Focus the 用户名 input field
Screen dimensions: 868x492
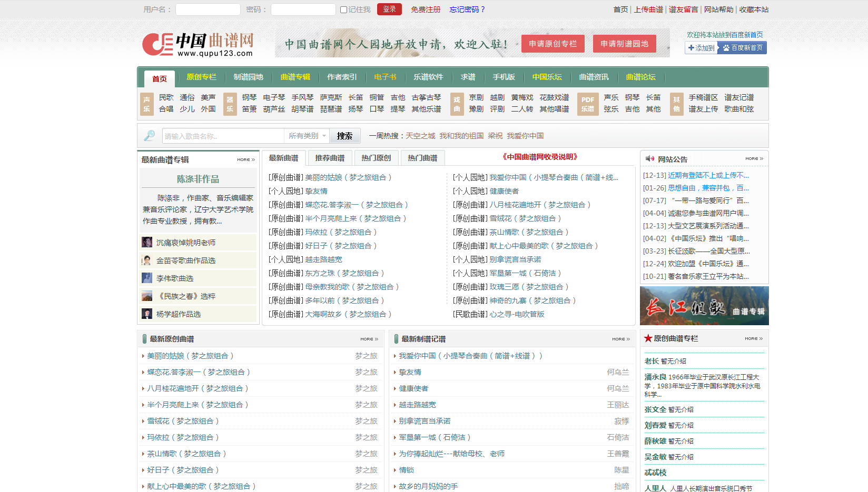pyautogui.click(x=208, y=9)
